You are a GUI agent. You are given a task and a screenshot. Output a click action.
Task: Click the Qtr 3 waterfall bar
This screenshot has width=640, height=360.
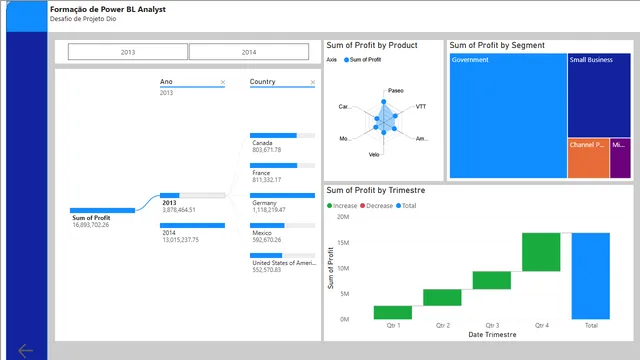pos(492,280)
